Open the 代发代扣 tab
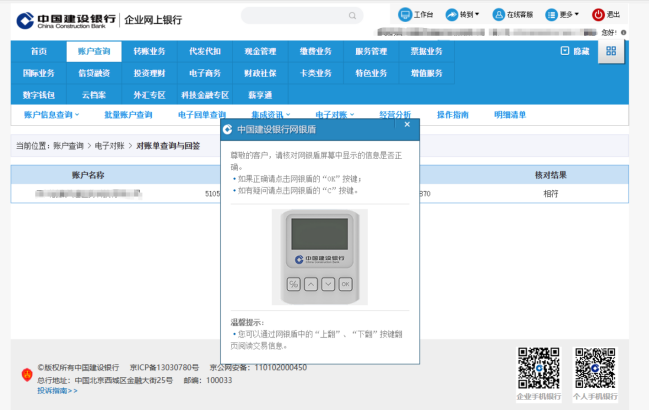Image resolution: width=650 pixels, height=410 pixels. [205, 51]
